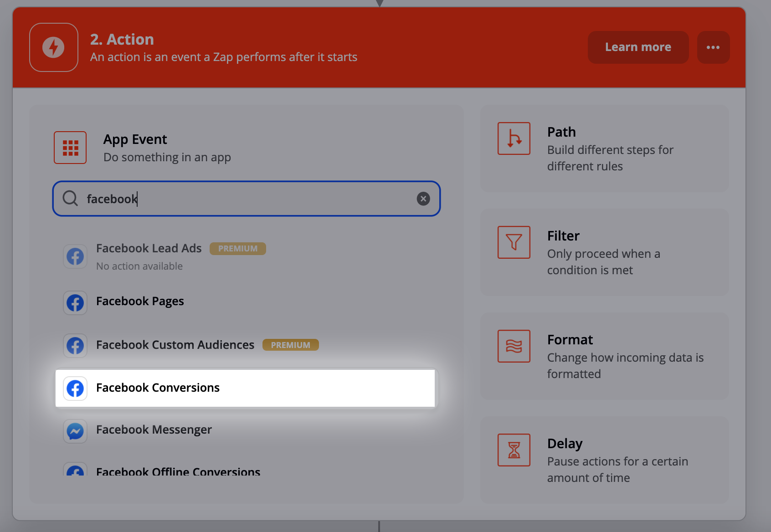Click the Delay hourglass icon
The width and height of the screenshot is (771, 532).
(x=514, y=450)
